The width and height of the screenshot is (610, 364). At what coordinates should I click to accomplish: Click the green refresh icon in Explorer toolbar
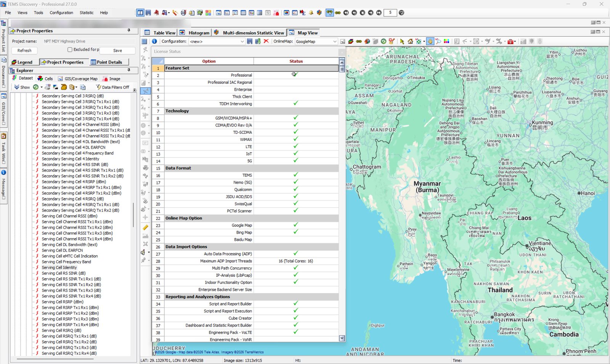click(x=35, y=87)
